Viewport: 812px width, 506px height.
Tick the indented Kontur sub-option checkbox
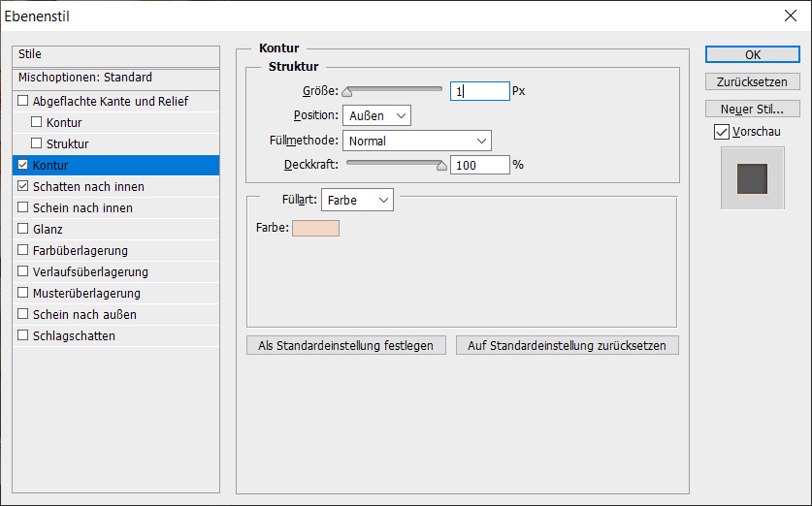(36, 121)
